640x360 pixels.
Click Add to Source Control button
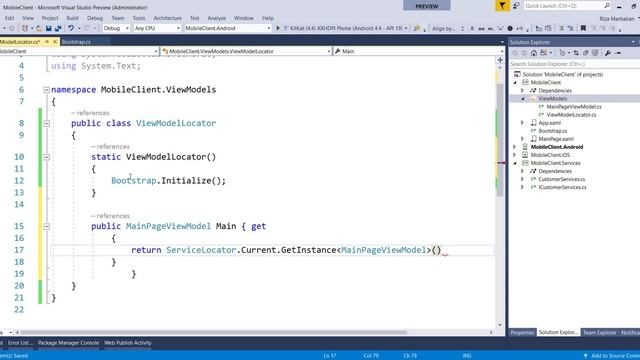pos(612,356)
